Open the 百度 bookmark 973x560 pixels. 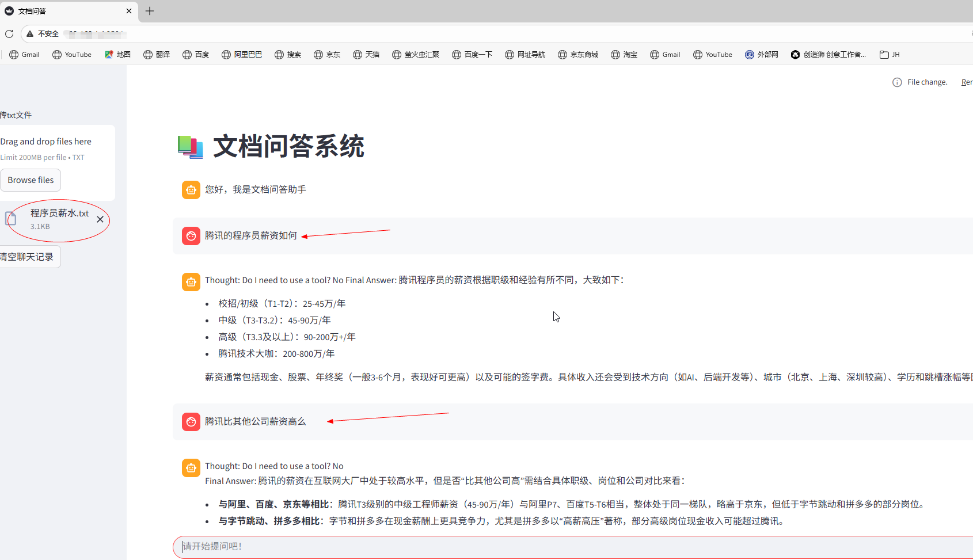[x=196, y=55]
